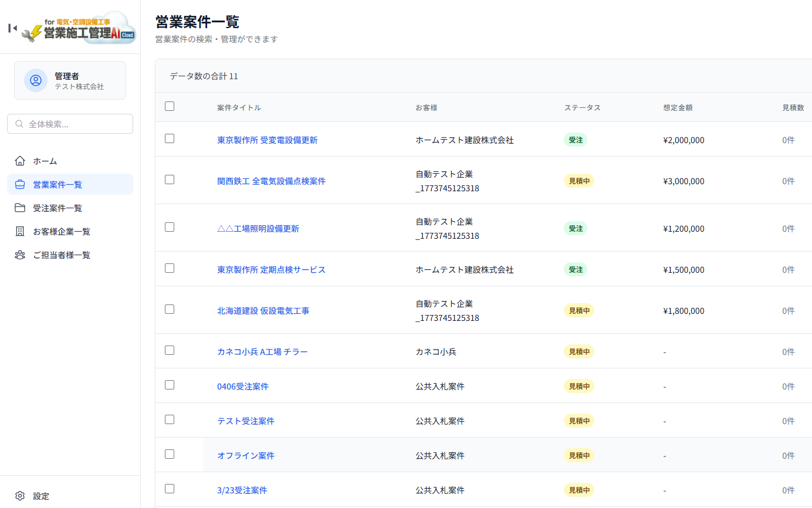This screenshot has height=508, width=812.
Task: Check the box for 東京製作所 受変電設備更新
Action: coord(170,138)
